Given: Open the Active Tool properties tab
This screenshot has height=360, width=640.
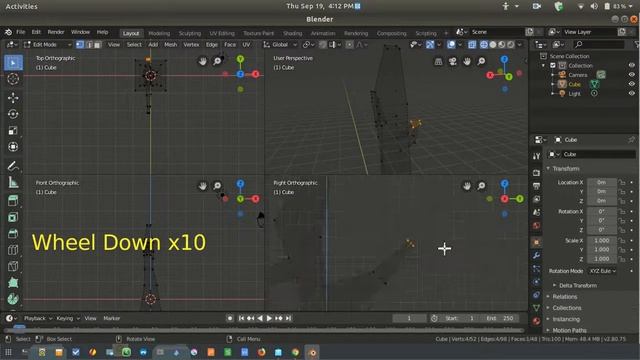Looking at the screenshot, I should [x=536, y=156].
